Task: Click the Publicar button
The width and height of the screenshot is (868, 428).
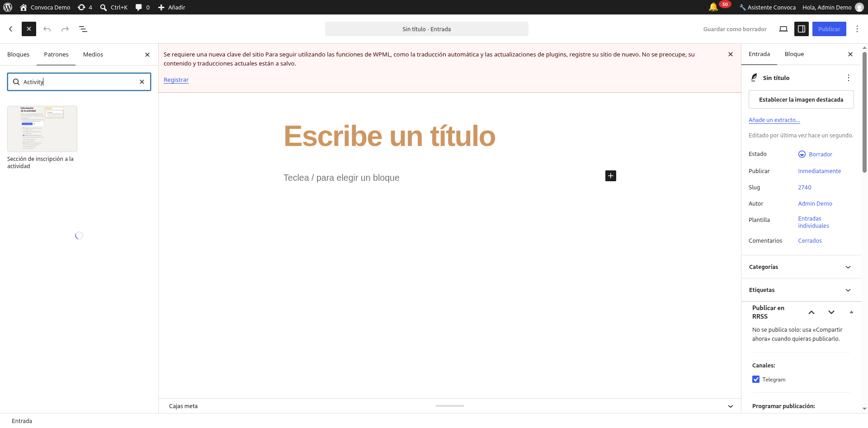Action: coord(829,29)
